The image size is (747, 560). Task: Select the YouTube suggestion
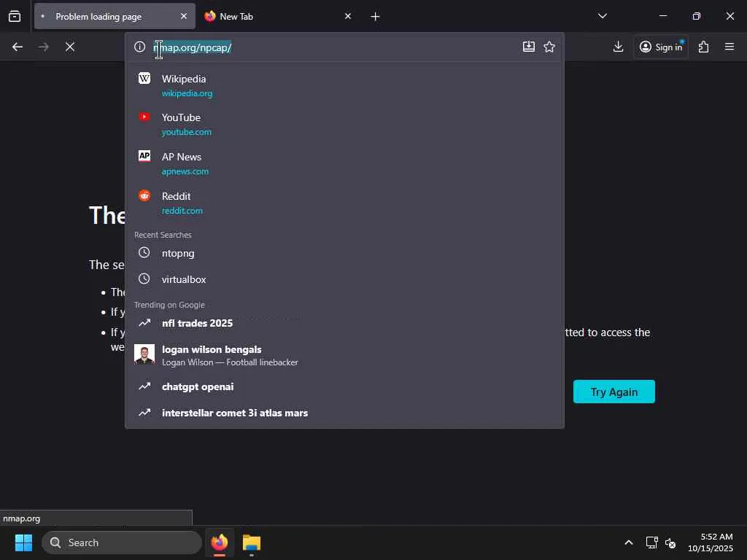click(344, 124)
